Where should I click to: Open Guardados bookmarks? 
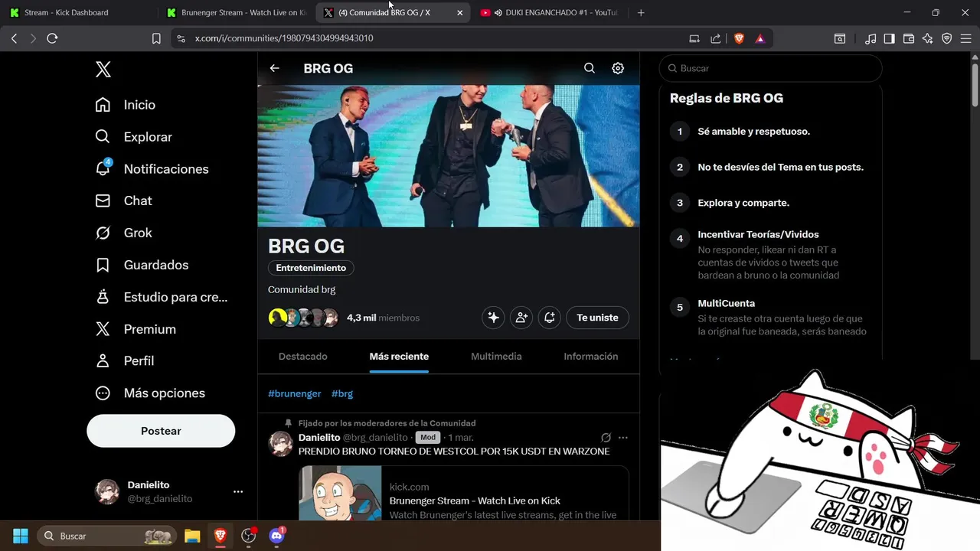142,265
